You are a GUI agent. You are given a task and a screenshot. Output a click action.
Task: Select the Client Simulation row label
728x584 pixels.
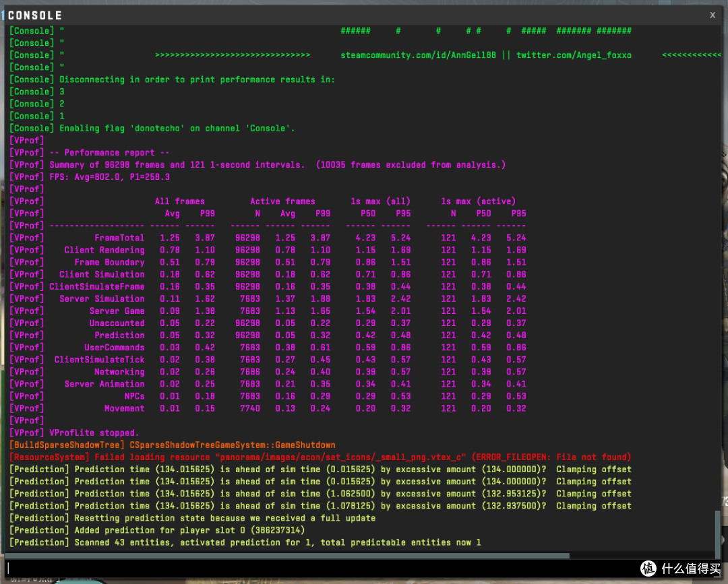click(x=102, y=275)
